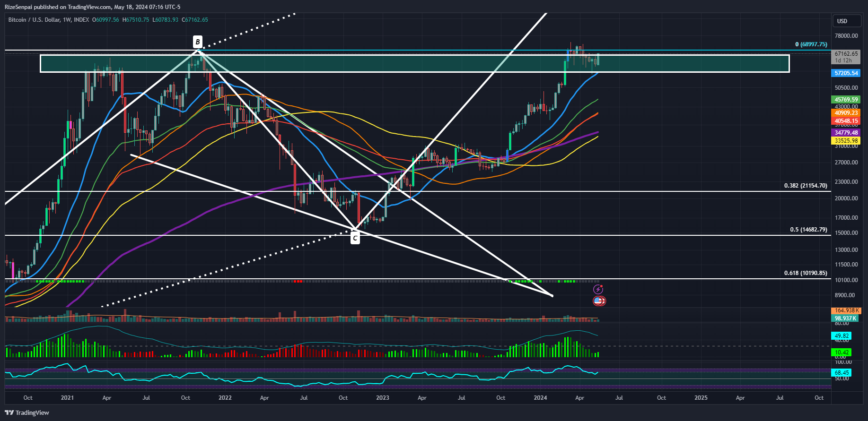
Task: Click the 2025 label on time axis
Action: click(701, 398)
